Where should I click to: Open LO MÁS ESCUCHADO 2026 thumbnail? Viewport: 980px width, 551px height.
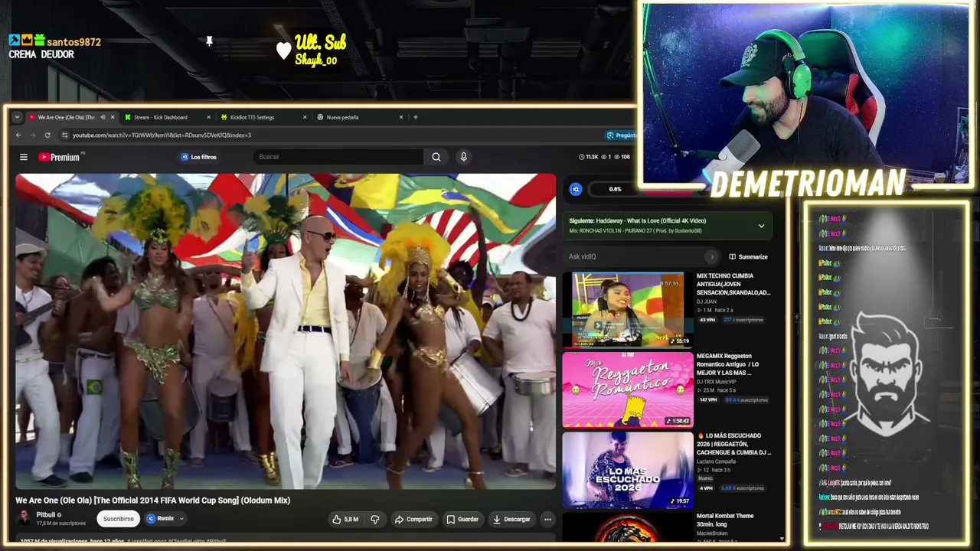tap(628, 469)
